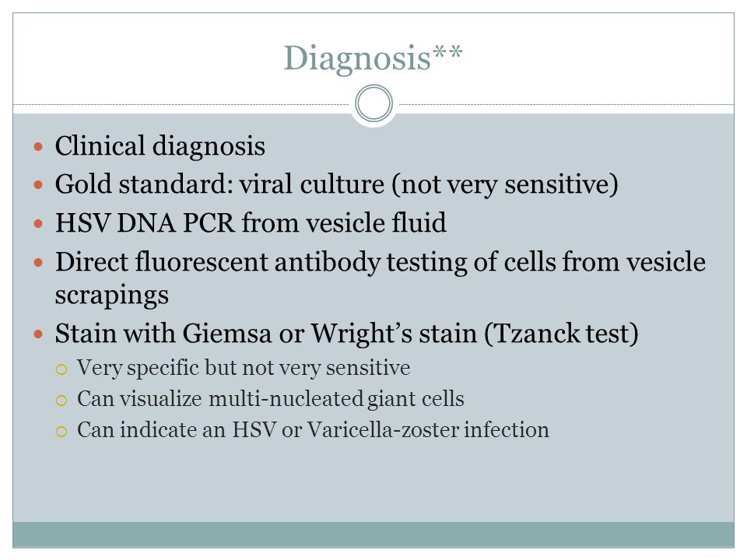Click the 'multi-nucleated giant cells' text
The height and width of the screenshot is (560, 747).
tap(336, 399)
